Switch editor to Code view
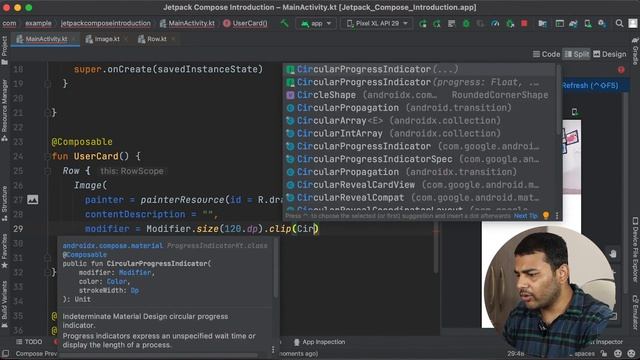Image resolution: width=640 pixels, height=360 pixels. click(546, 54)
